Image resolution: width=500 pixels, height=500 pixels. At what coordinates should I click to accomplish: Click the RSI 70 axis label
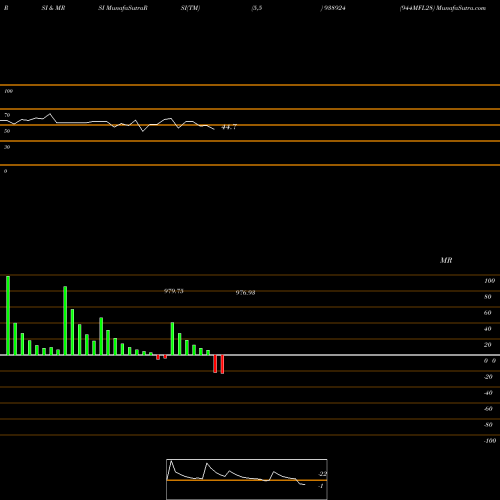point(7,115)
